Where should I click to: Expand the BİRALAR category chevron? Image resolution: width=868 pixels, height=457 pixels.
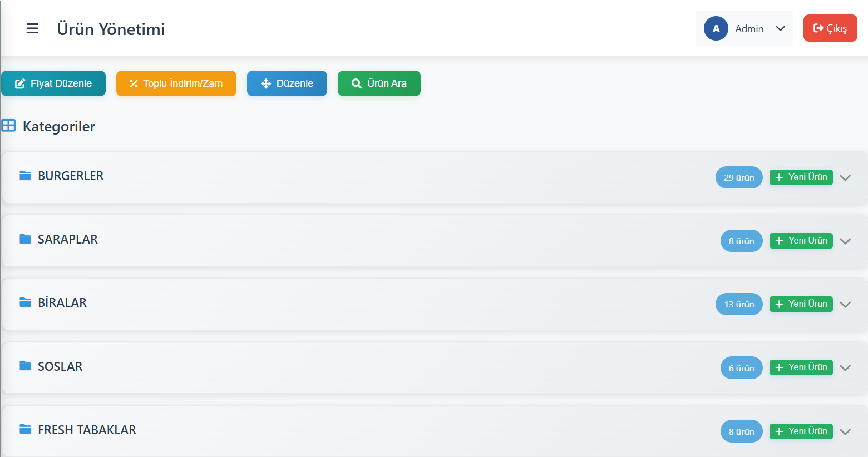coord(845,305)
